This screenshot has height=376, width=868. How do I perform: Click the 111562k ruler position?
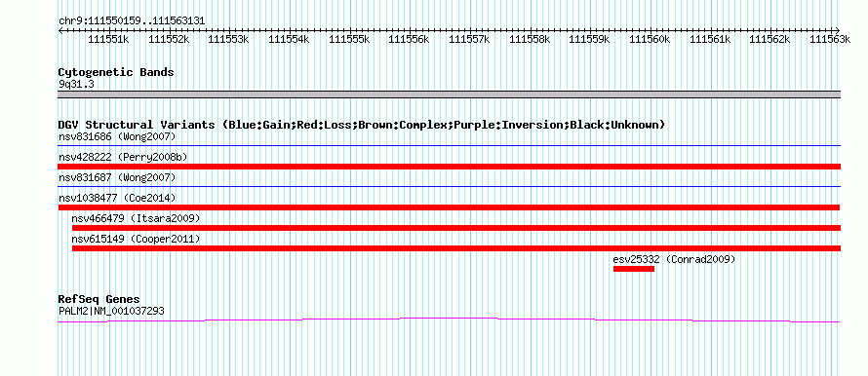[770, 39]
